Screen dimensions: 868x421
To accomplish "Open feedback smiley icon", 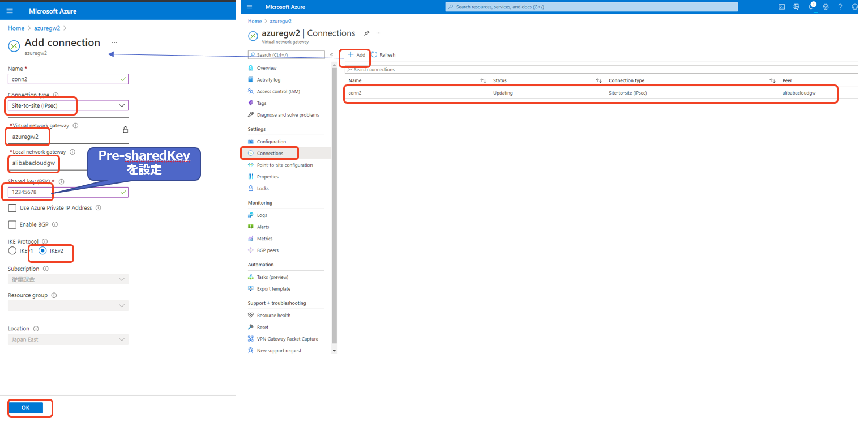I will (854, 7).
